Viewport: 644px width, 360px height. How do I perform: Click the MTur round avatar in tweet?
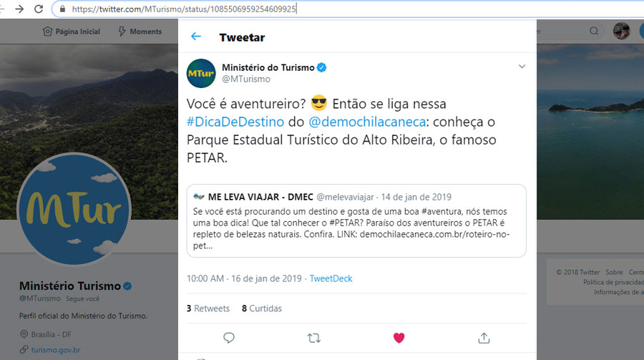[x=201, y=73]
